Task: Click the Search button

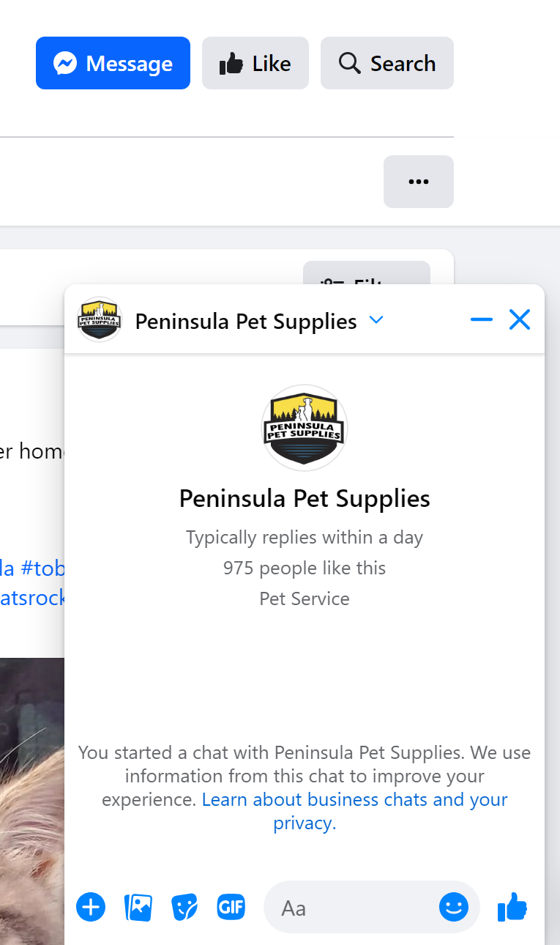Action: point(387,63)
